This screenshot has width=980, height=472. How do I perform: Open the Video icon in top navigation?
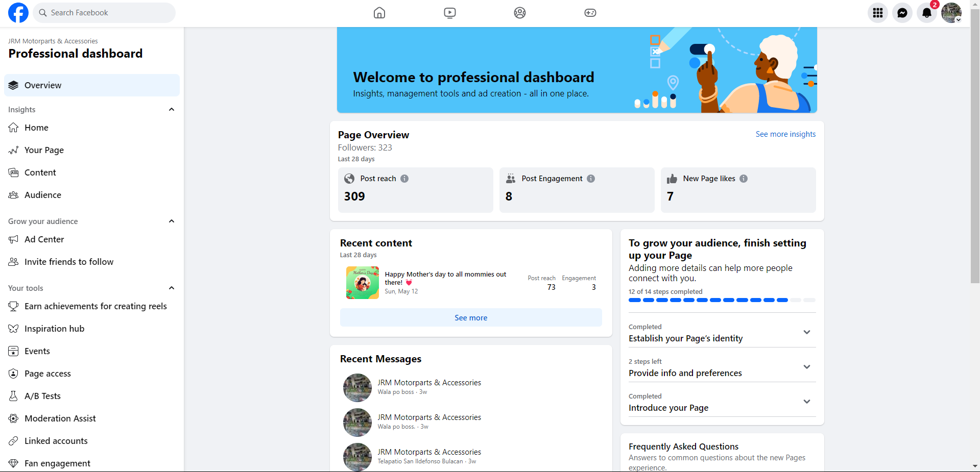[x=450, y=13]
